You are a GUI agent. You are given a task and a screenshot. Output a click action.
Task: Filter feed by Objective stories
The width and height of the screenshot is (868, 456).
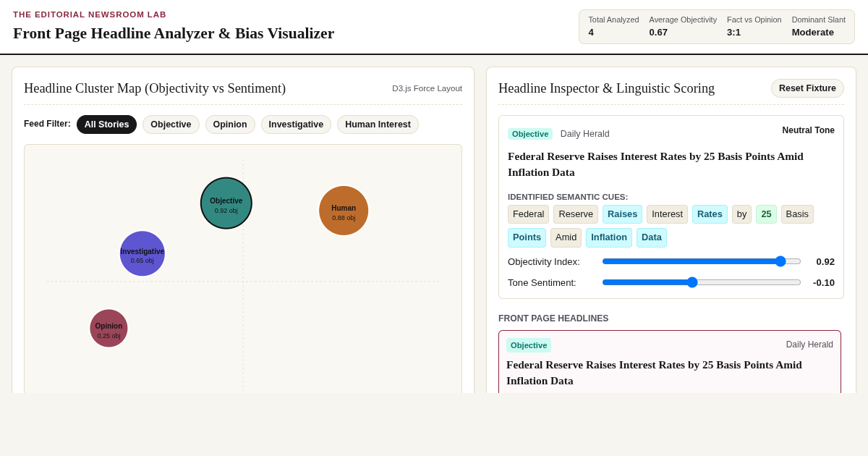[x=171, y=124]
